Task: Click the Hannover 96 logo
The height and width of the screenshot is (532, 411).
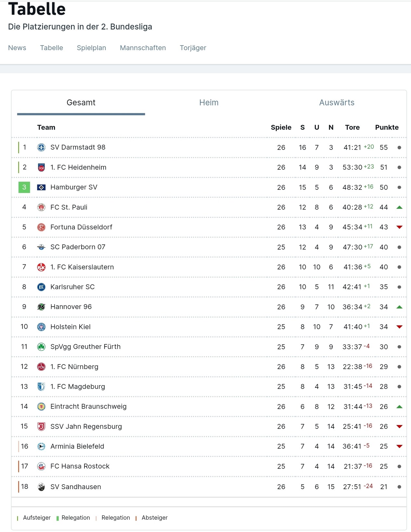Action: [41, 307]
